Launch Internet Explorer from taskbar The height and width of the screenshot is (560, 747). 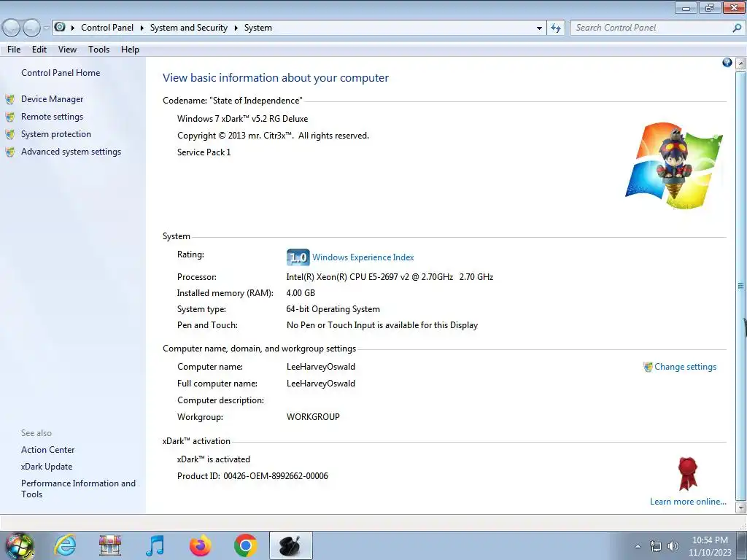[x=65, y=545]
